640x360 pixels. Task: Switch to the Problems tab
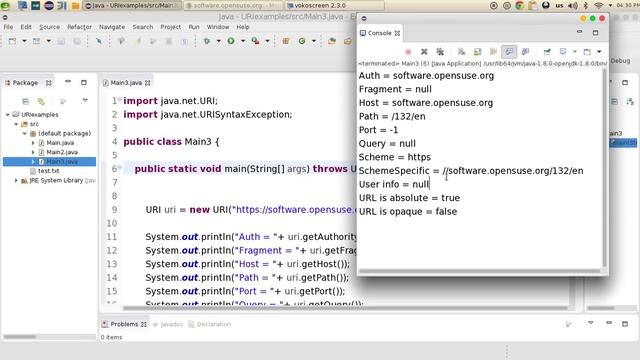[124, 324]
